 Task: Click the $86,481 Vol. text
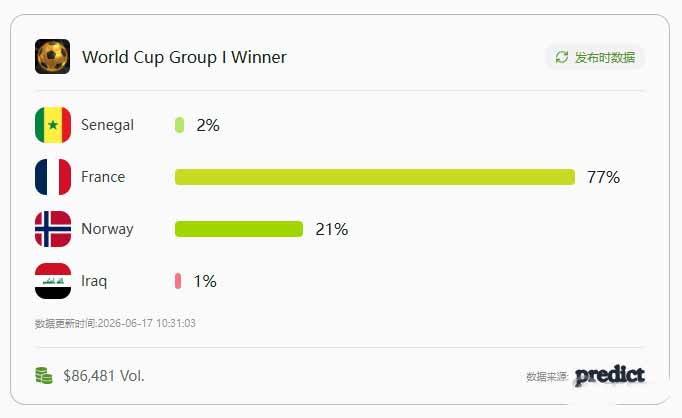104,376
